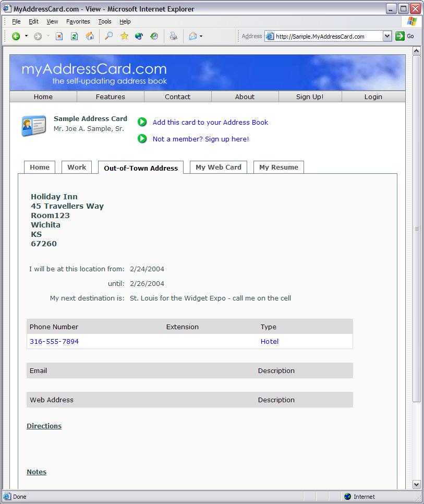Click the scrollbar up arrow

coord(416,51)
